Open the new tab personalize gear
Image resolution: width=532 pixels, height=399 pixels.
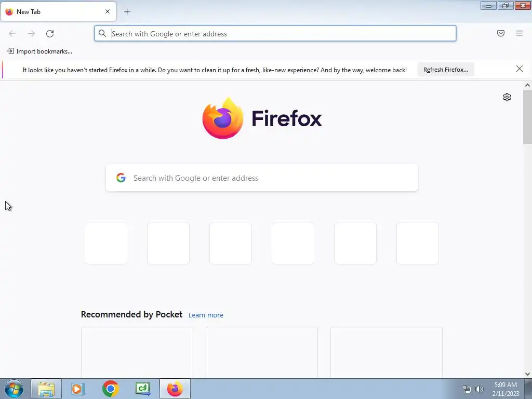click(x=507, y=97)
